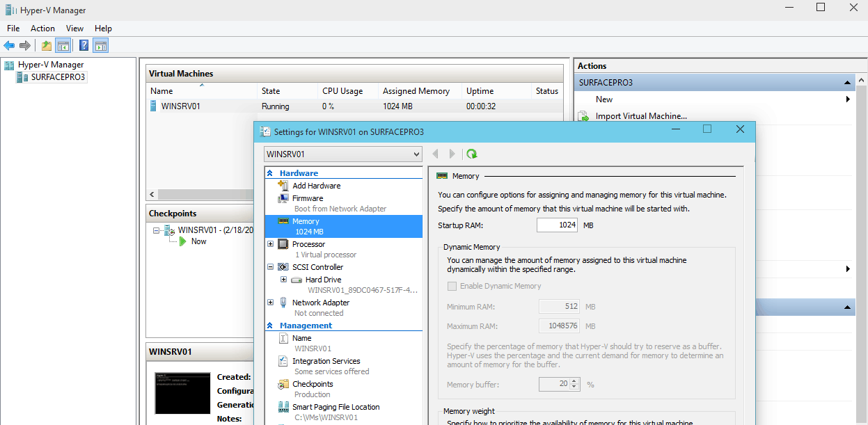The width and height of the screenshot is (868, 425).
Task: Select Checkpoints under Management section
Action: click(313, 384)
